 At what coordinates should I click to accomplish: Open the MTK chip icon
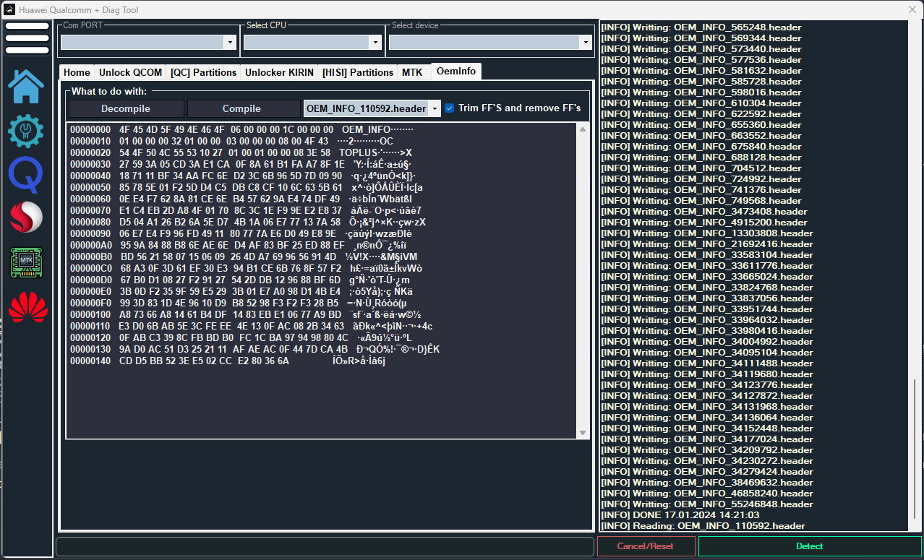pyautogui.click(x=27, y=262)
